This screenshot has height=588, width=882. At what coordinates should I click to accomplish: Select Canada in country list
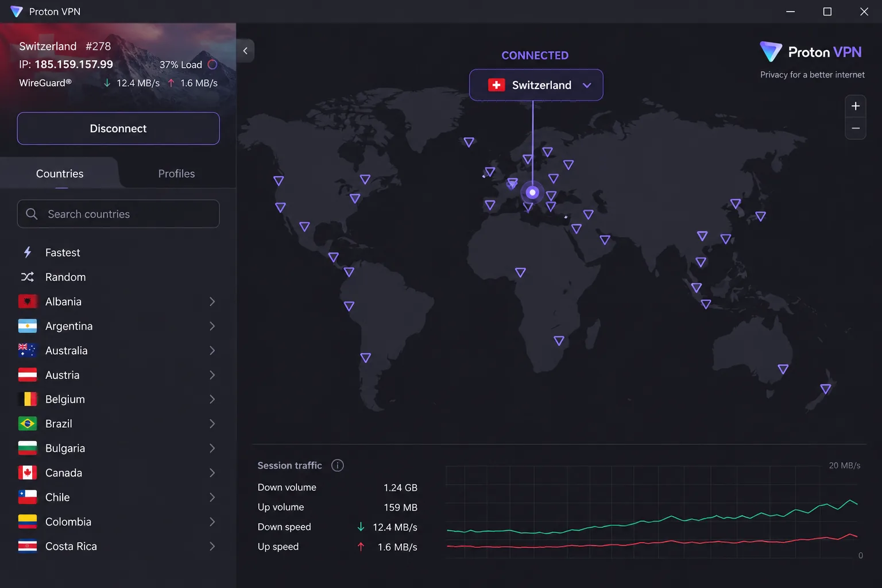tap(118, 473)
